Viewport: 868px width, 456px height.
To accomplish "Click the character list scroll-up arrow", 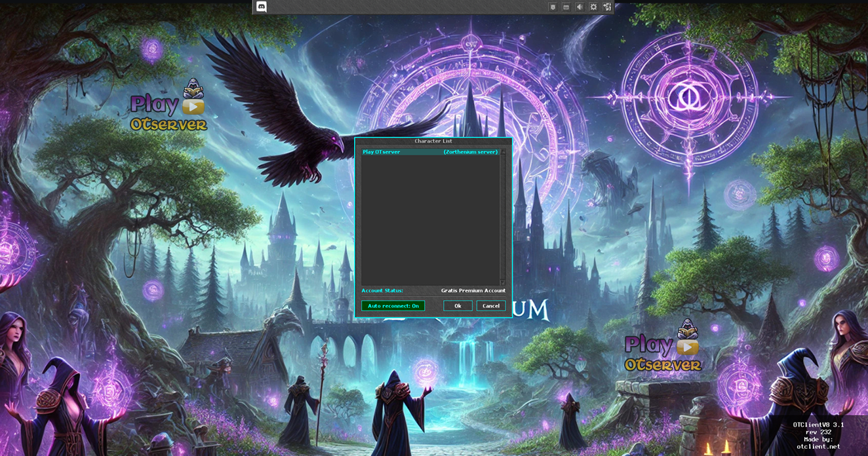I will click(x=503, y=152).
